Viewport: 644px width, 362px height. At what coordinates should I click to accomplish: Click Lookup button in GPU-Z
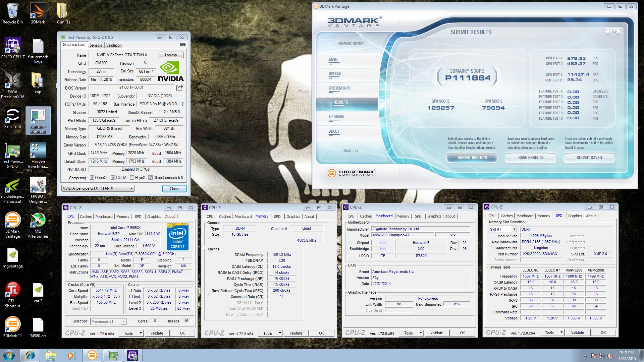[x=171, y=55]
